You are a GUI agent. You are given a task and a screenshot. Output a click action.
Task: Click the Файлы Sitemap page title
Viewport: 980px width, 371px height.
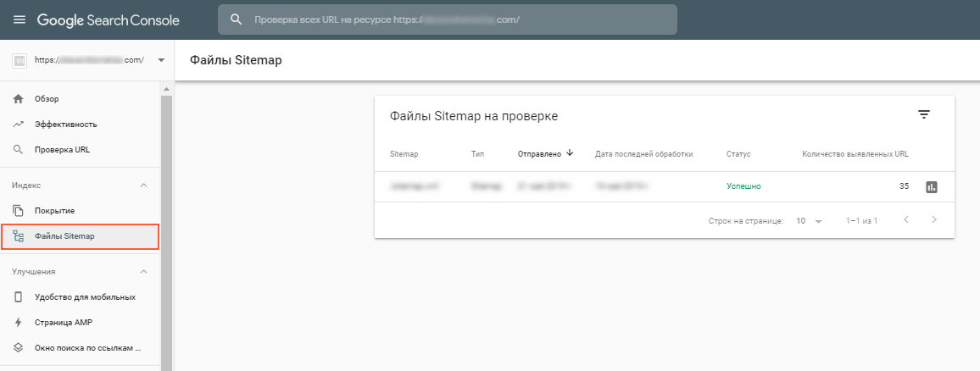click(236, 61)
